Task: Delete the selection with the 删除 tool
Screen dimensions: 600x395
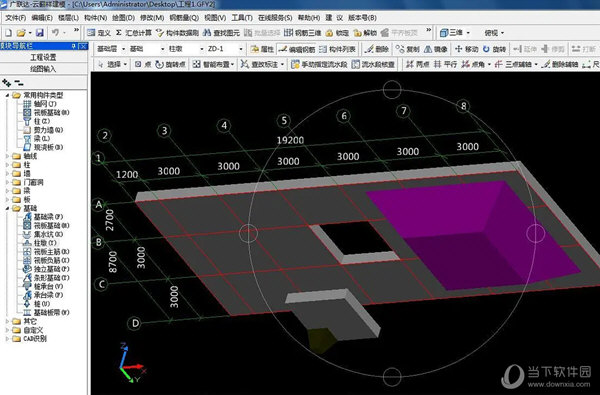Action: [x=377, y=49]
